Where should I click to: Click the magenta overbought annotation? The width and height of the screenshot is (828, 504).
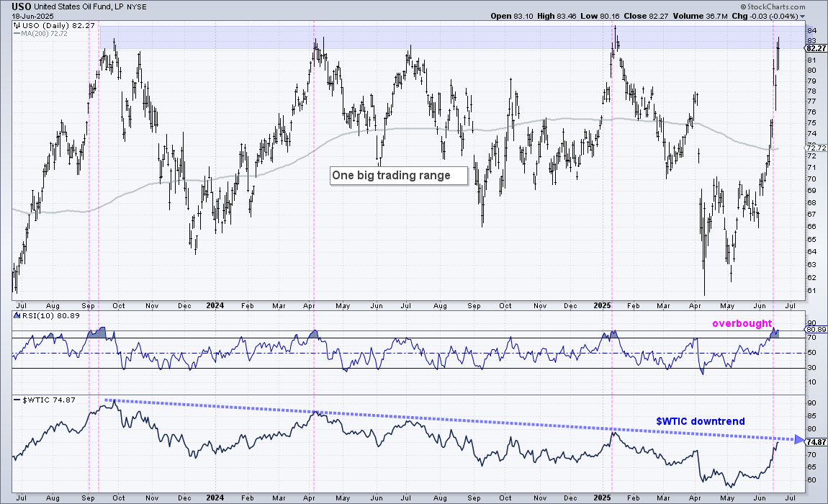click(742, 323)
